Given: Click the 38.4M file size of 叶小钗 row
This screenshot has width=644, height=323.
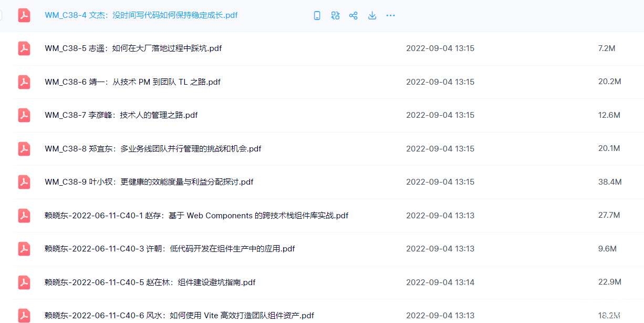Looking at the screenshot, I should tap(609, 182).
